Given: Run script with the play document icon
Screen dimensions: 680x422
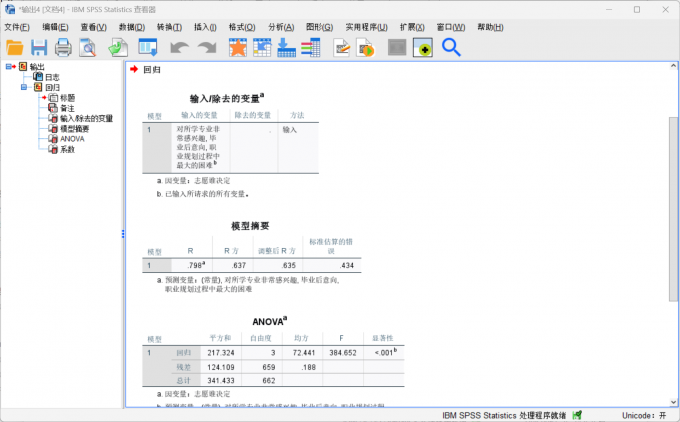Looking at the screenshot, I should [x=365, y=48].
